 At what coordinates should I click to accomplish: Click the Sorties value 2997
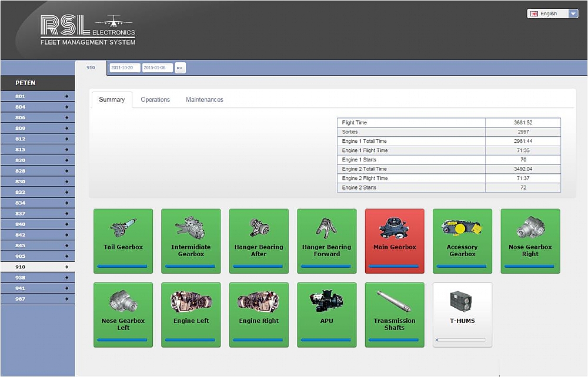[523, 132]
